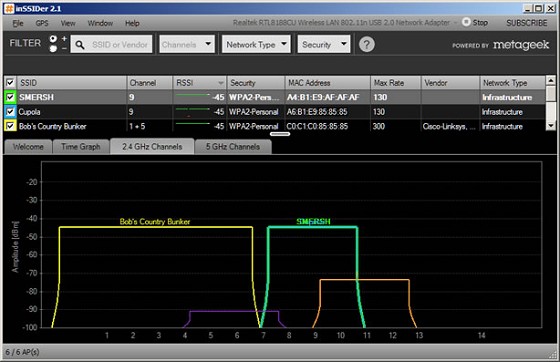The image size is (560, 362).
Task: Click the Stop button label
Action: (480, 22)
